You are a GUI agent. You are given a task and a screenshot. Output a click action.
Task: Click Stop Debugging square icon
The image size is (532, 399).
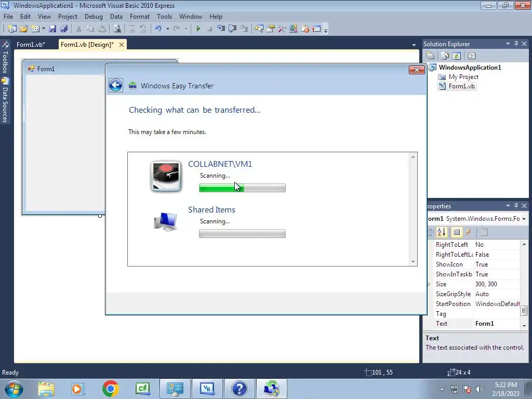pyautogui.click(x=210, y=29)
